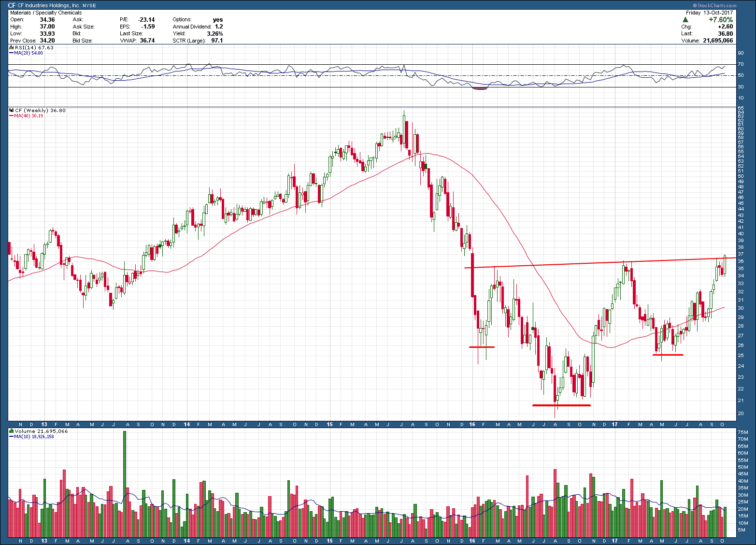The image size is (756, 545).
Task: Click the P/E value -23.14
Action: point(145,20)
